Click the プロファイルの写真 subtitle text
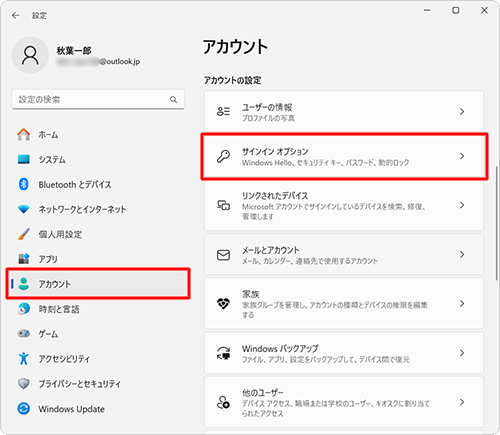 (268, 118)
